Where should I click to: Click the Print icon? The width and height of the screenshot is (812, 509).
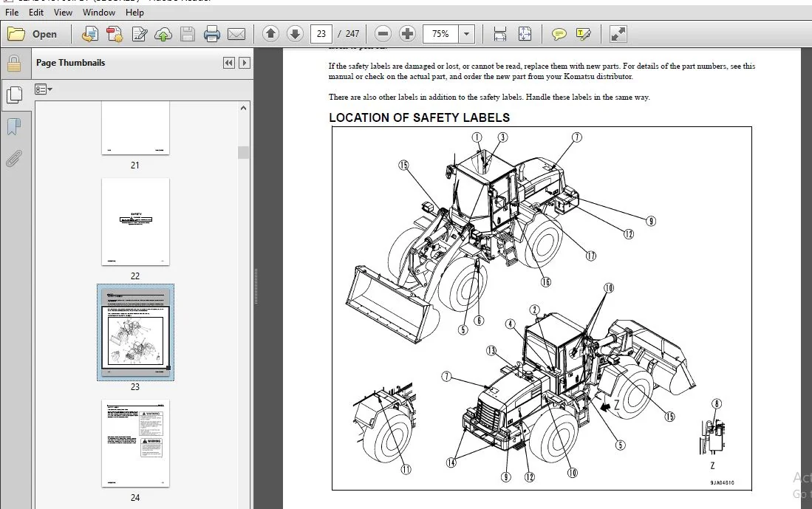212,34
